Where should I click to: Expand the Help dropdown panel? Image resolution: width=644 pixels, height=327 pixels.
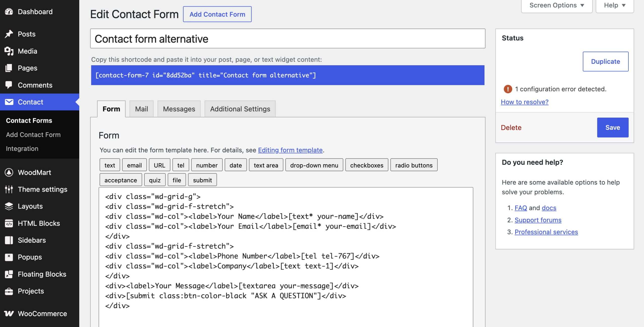pos(615,6)
